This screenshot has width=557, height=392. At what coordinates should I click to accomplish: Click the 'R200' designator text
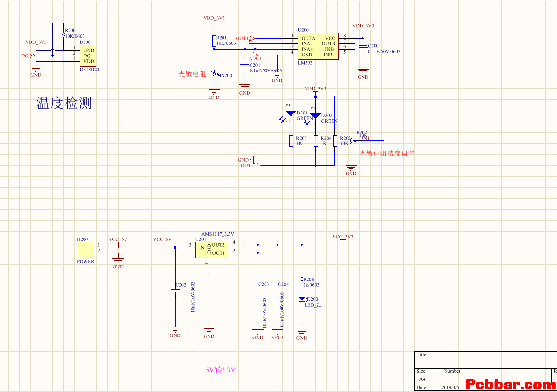coord(70,30)
